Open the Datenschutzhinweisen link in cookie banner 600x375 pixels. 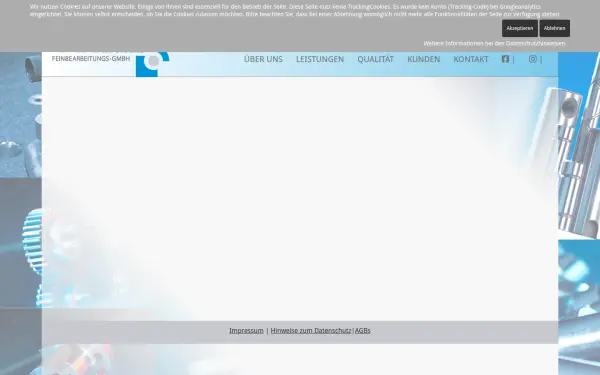535,44
